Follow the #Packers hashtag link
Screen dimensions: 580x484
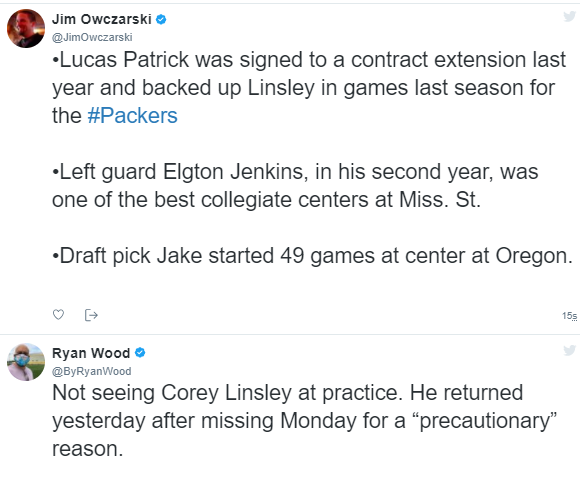[132, 115]
